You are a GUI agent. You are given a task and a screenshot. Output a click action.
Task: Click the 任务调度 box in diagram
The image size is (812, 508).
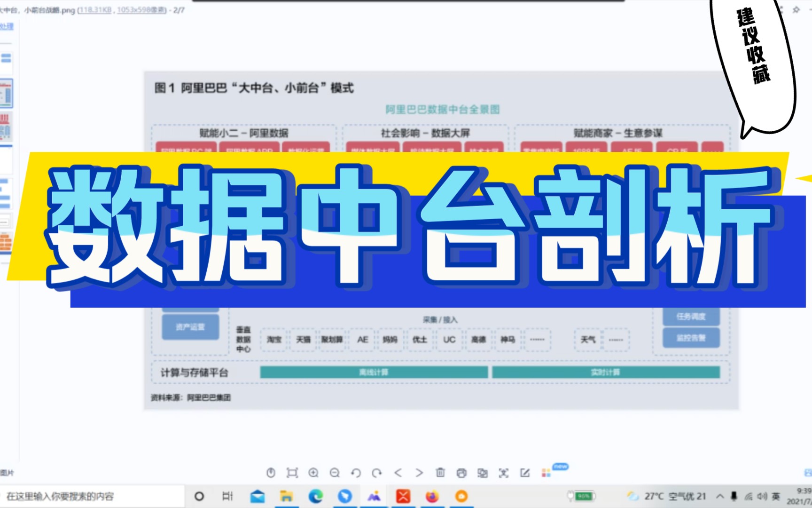(x=691, y=317)
